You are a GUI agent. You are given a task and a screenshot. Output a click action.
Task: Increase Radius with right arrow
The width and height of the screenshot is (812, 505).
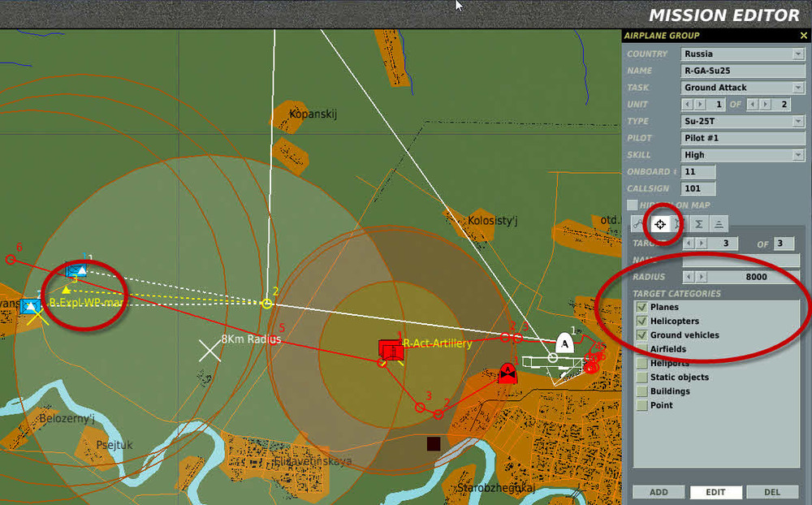pos(702,277)
